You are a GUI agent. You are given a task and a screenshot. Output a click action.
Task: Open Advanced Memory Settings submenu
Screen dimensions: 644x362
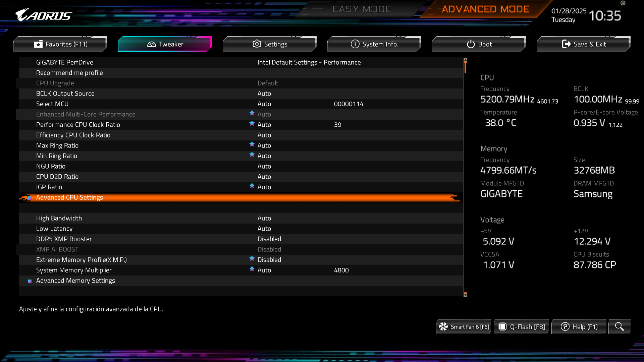241,281
